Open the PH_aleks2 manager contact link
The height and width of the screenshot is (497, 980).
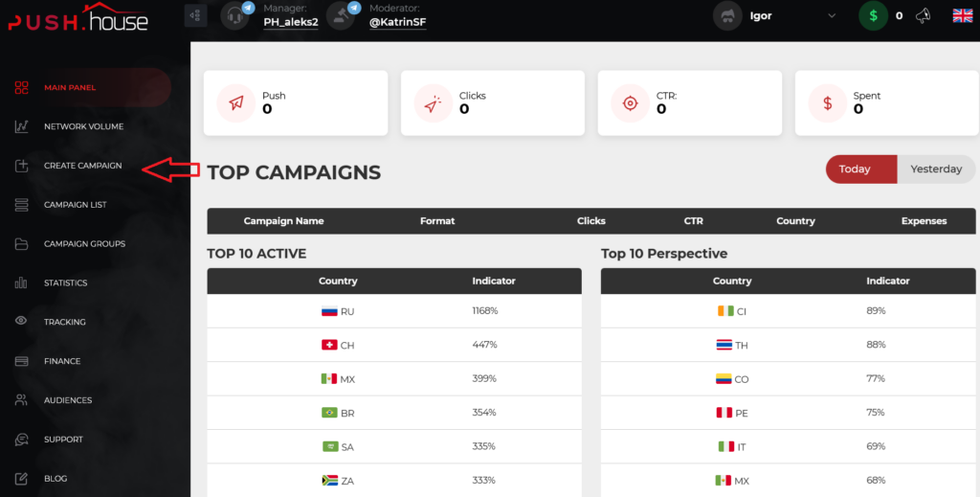[291, 22]
